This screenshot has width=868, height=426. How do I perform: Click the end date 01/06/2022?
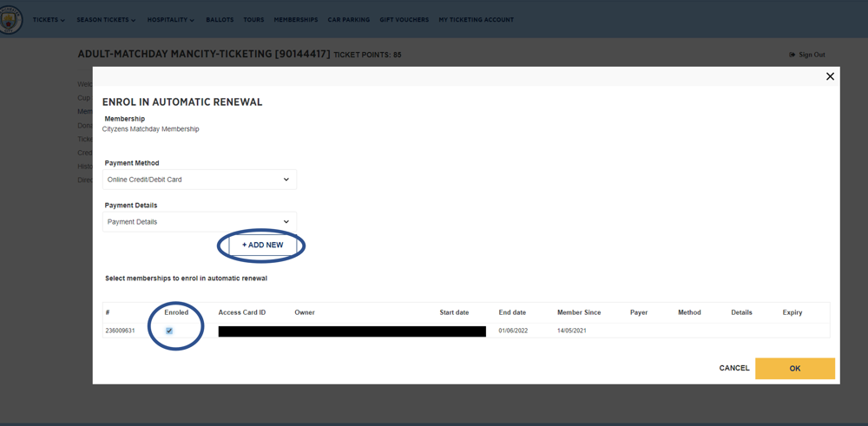512,331
